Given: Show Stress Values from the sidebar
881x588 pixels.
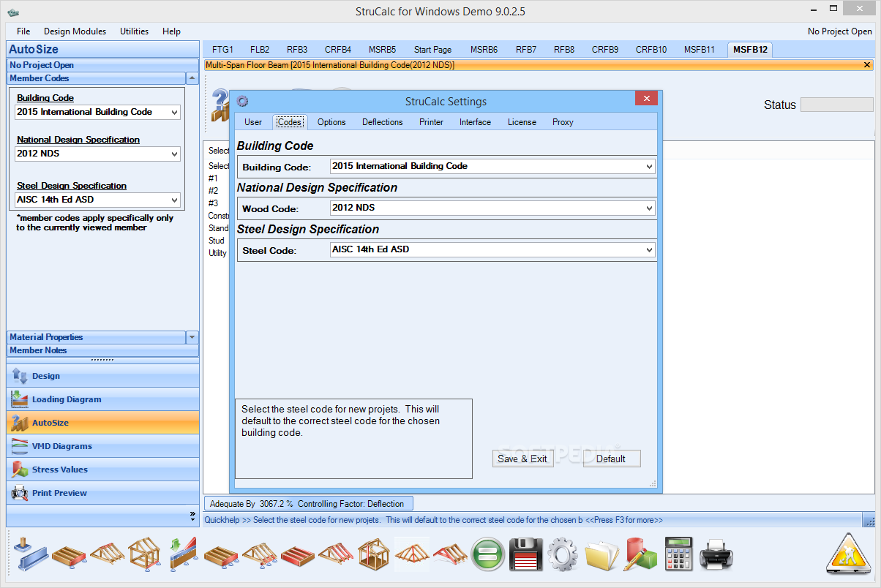Looking at the screenshot, I should click(x=102, y=470).
